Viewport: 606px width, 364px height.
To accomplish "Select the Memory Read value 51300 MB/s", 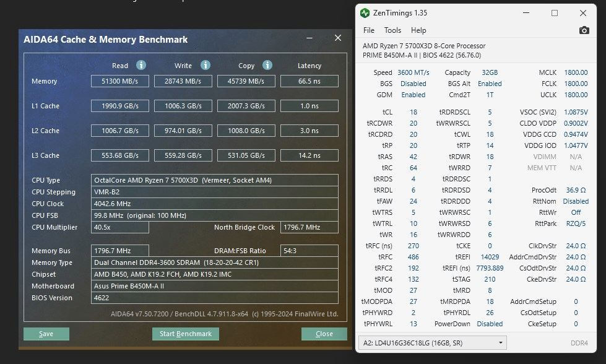I will tap(120, 81).
